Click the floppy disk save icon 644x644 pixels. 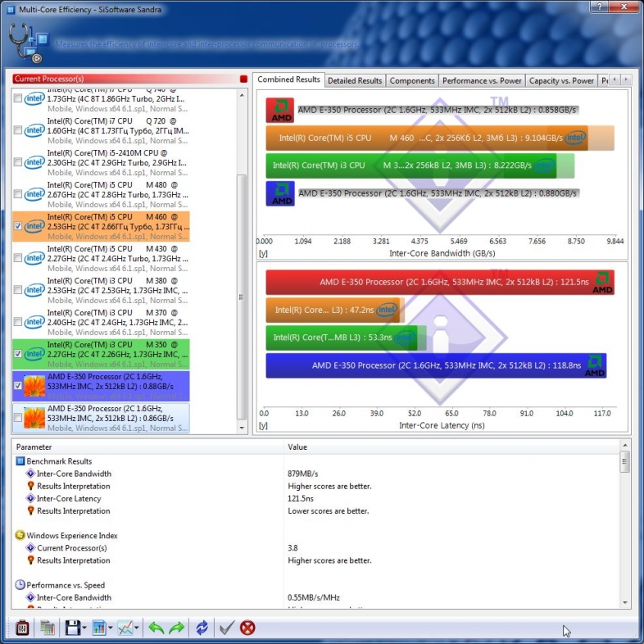click(x=73, y=628)
